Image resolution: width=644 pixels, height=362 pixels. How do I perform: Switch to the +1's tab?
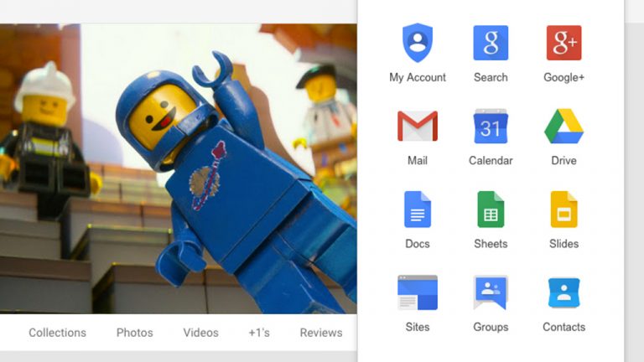tap(259, 333)
